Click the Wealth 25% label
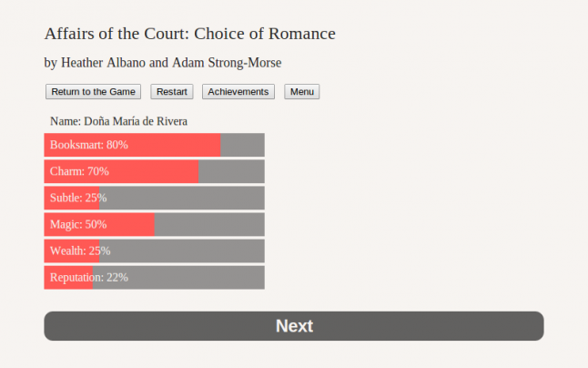The image size is (588, 368). click(x=80, y=250)
